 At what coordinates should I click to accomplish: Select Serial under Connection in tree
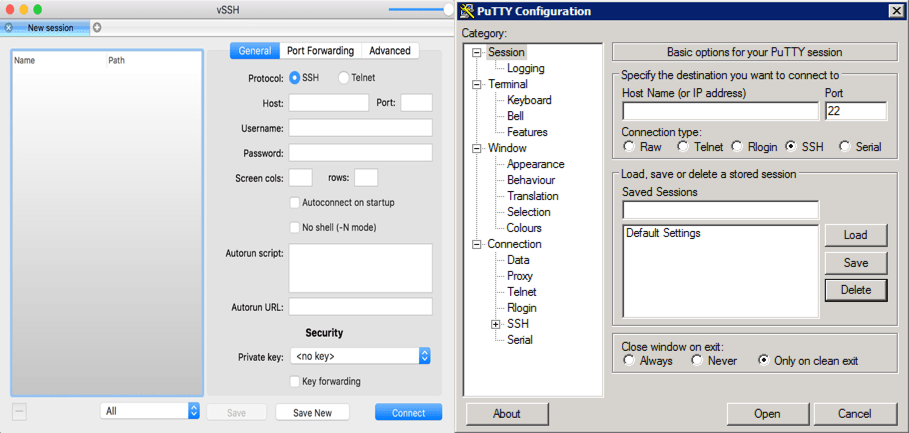click(x=519, y=340)
